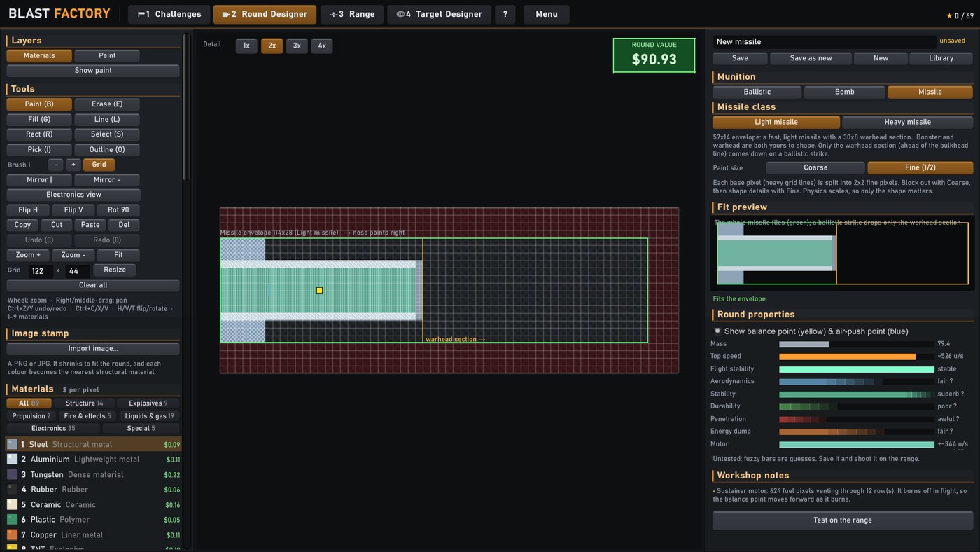The height and width of the screenshot is (552, 980).
Task: Open the Menu button
Action: [x=547, y=14]
